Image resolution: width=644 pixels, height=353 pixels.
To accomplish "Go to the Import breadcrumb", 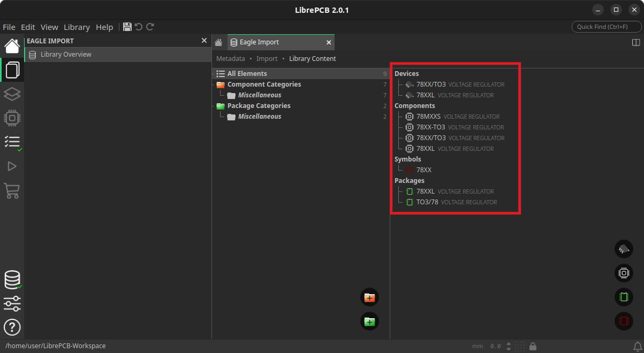I will coord(267,59).
